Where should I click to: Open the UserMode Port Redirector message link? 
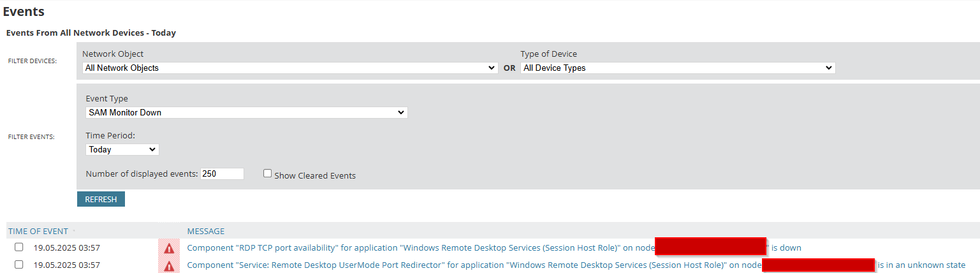[x=576, y=265]
